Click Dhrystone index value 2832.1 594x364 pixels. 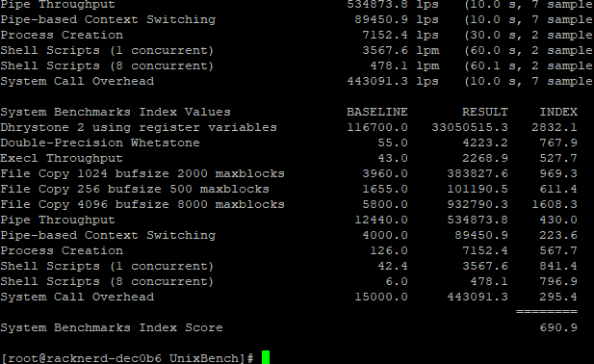click(555, 128)
